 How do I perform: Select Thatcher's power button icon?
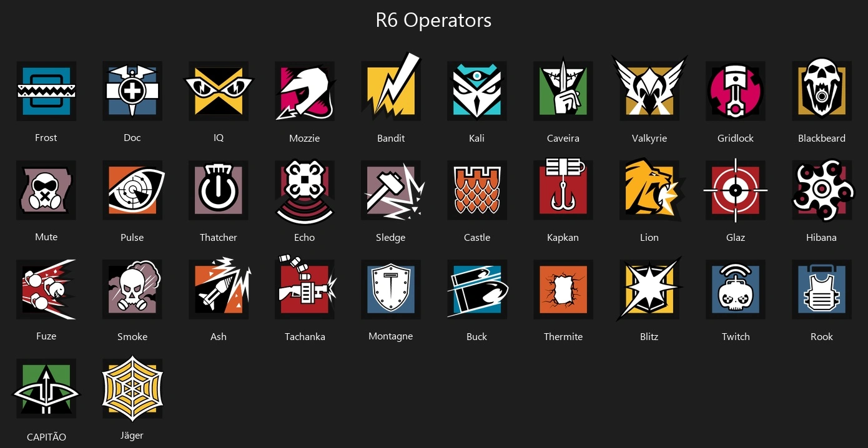coord(219,190)
